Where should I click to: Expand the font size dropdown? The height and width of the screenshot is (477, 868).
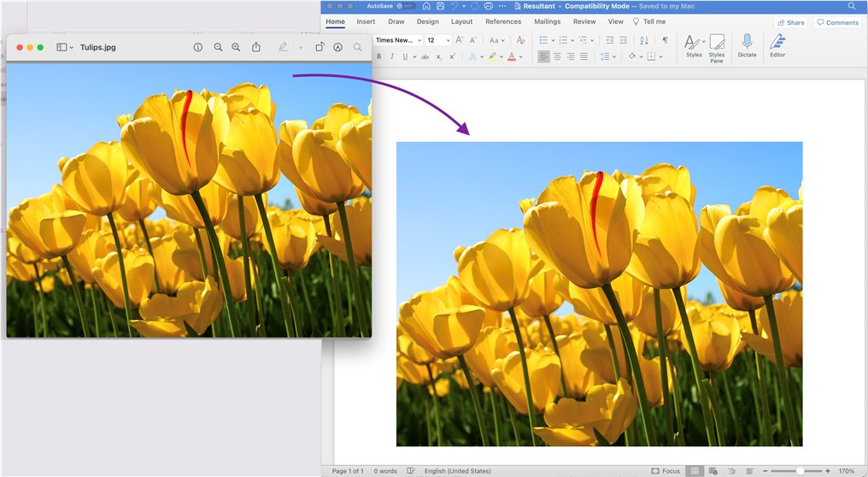coord(449,40)
